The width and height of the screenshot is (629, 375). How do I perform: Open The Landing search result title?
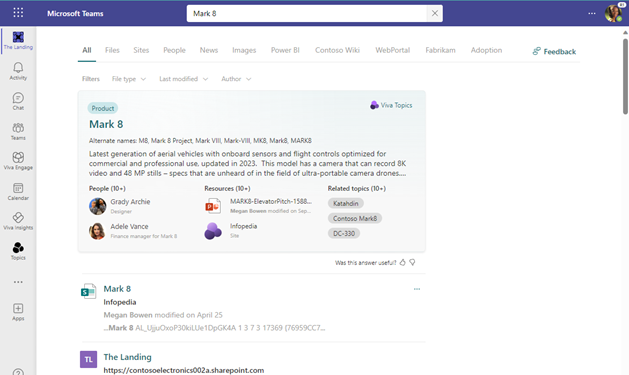(128, 357)
